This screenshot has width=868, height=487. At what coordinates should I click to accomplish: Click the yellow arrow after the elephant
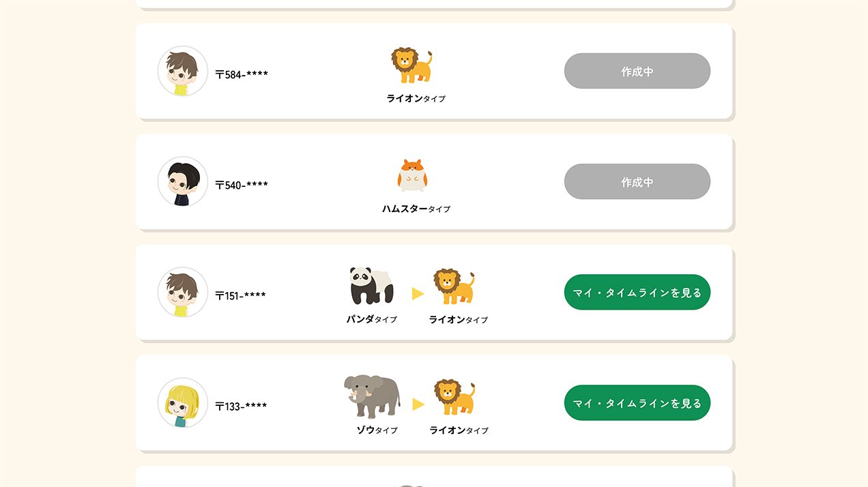click(x=418, y=404)
